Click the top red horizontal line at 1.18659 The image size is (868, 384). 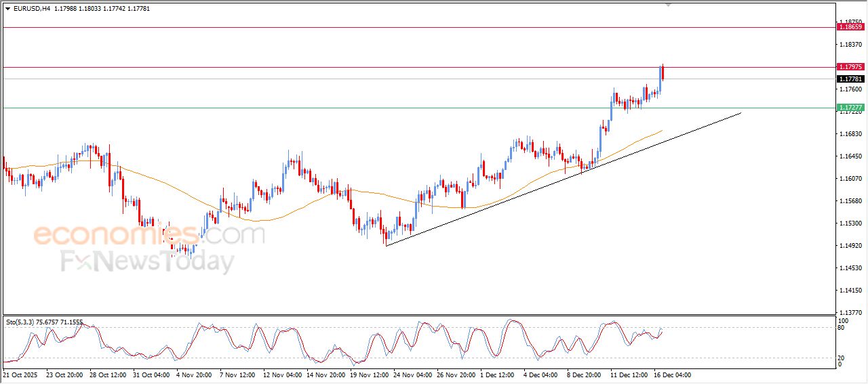coord(407,27)
